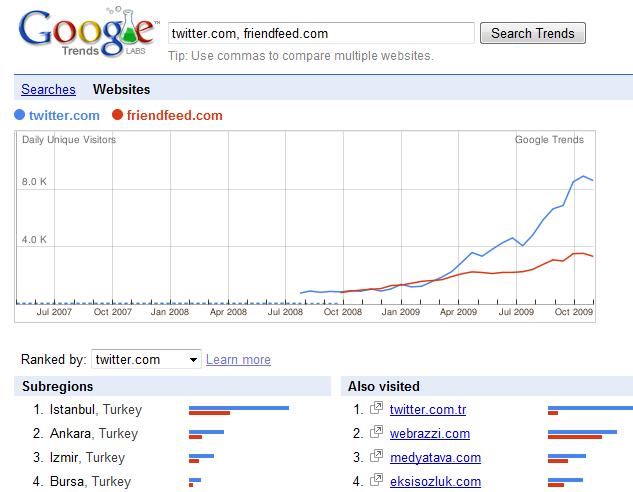Select the Websites tab
Image resolution: width=633 pixels, height=492 pixels.
pos(122,90)
